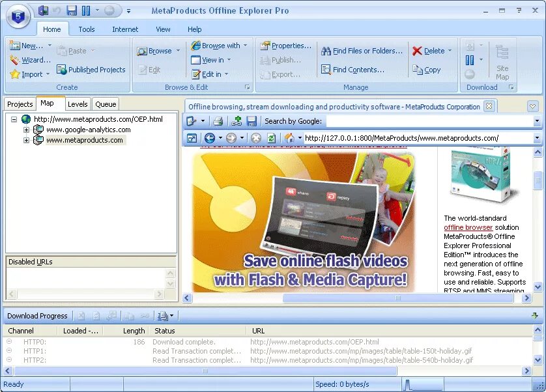The width and height of the screenshot is (546, 392).
Task: Click the Stop loading icon
Action: [256, 138]
